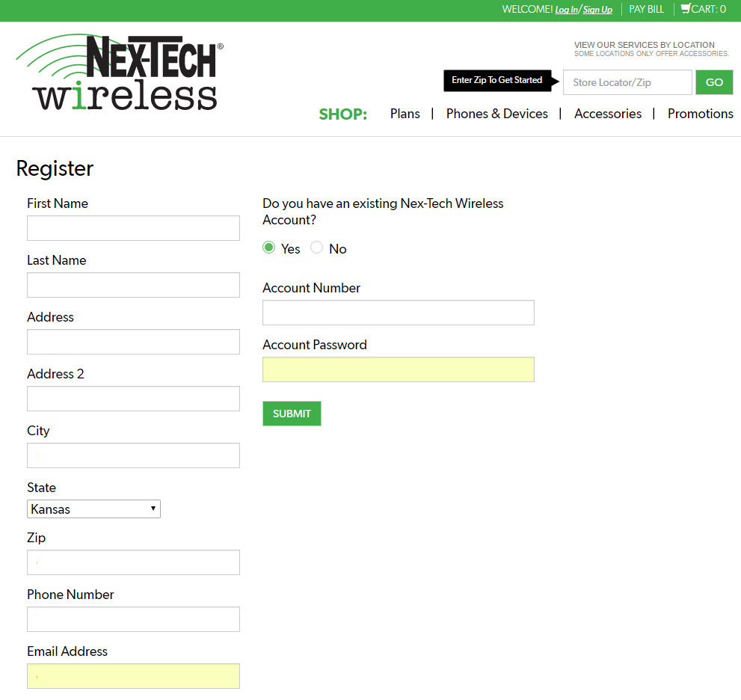Click the shopping cart icon

[685, 8]
